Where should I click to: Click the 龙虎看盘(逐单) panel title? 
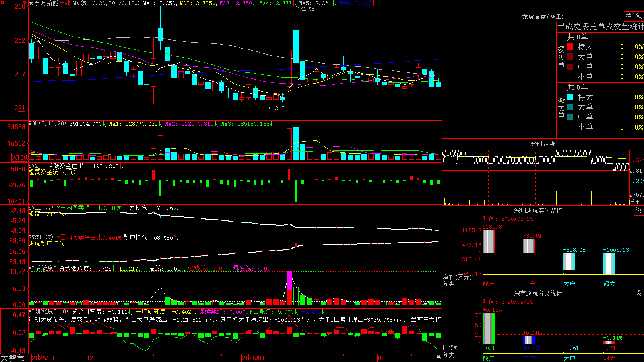pos(543,16)
